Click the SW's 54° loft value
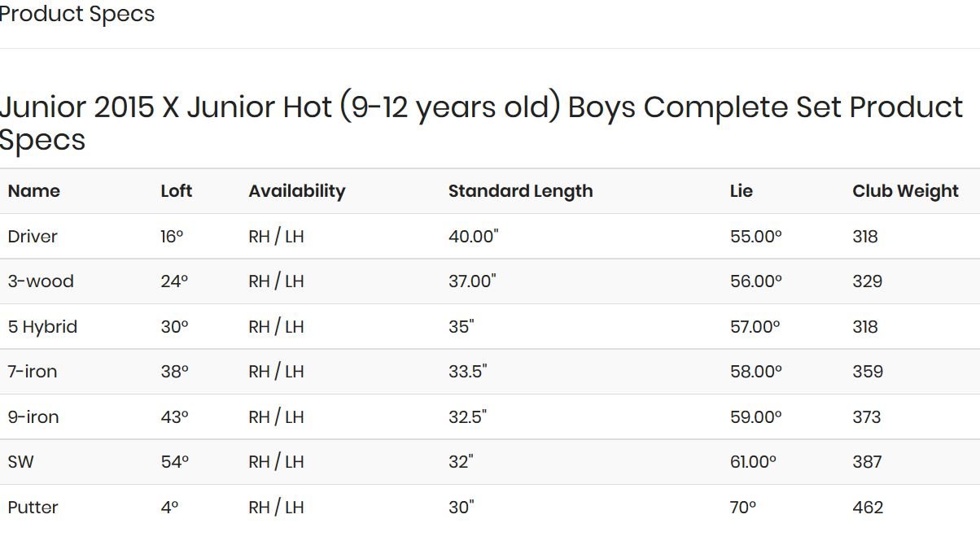 point(174,462)
